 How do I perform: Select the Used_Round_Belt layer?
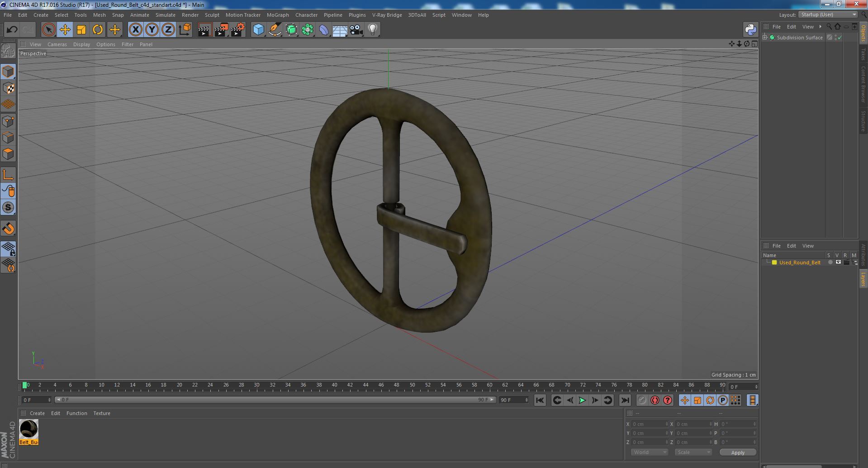pos(800,263)
